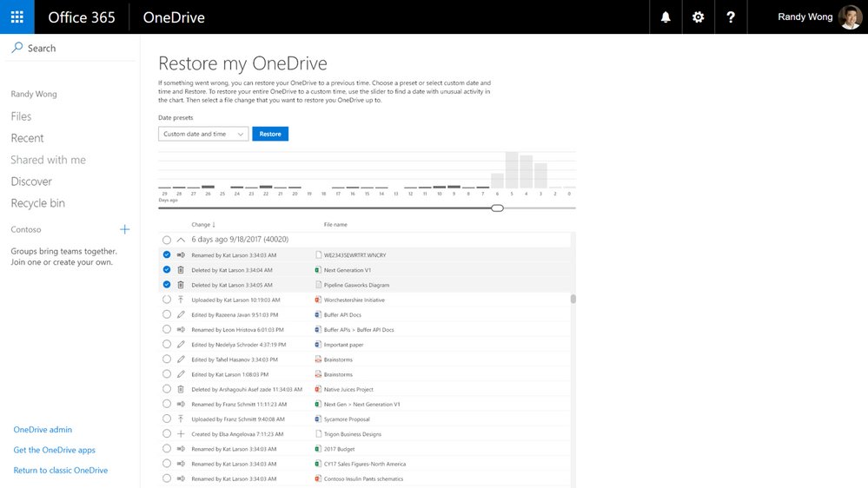Click Excel file icon beside 2017 Budget

coord(318,449)
